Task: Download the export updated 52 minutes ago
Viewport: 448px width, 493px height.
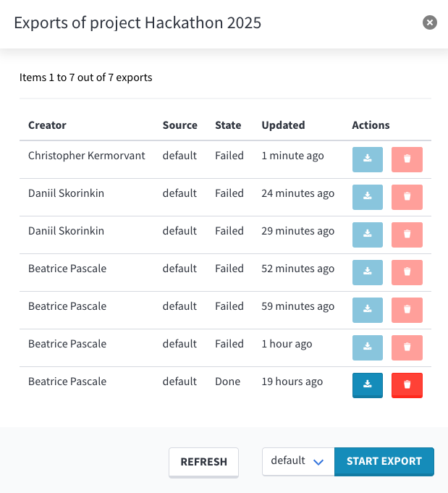Action: point(368,272)
